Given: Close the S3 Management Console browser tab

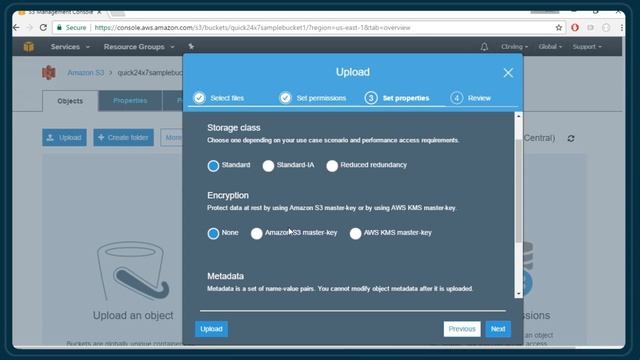Looking at the screenshot, I should tap(99, 13).
